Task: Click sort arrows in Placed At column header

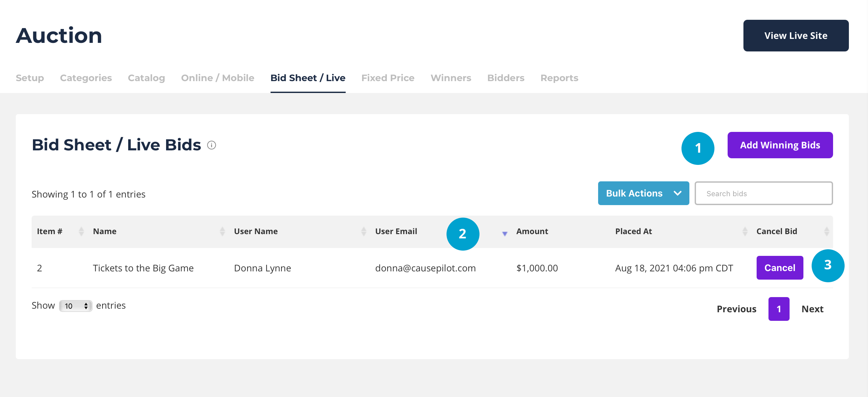Action: (745, 231)
